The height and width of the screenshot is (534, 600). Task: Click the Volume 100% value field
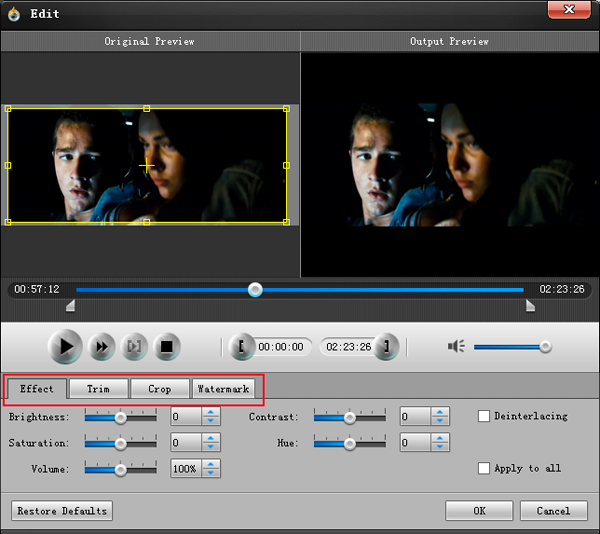pyautogui.click(x=186, y=469)
